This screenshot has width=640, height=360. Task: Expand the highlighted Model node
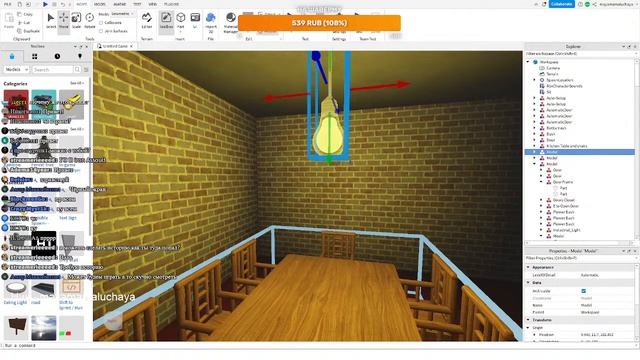tap(535, 152)
